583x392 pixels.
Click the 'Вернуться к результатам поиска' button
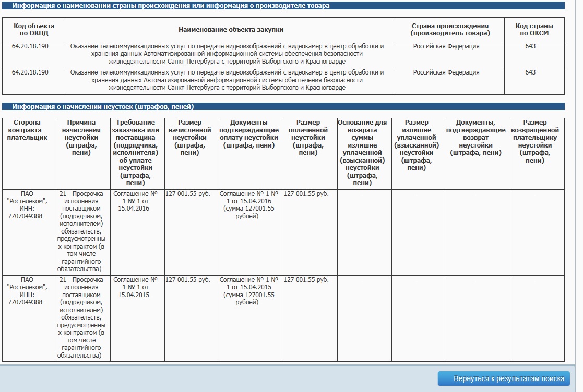[x=504, y=378]
